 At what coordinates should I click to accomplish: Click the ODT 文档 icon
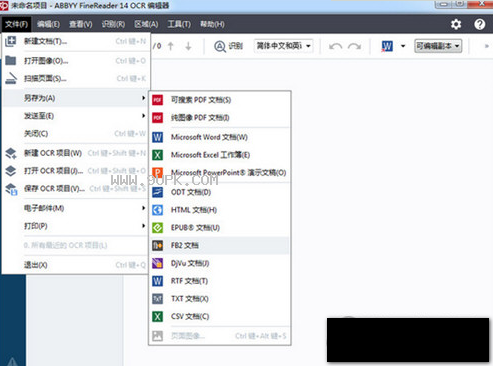[157, 192]
